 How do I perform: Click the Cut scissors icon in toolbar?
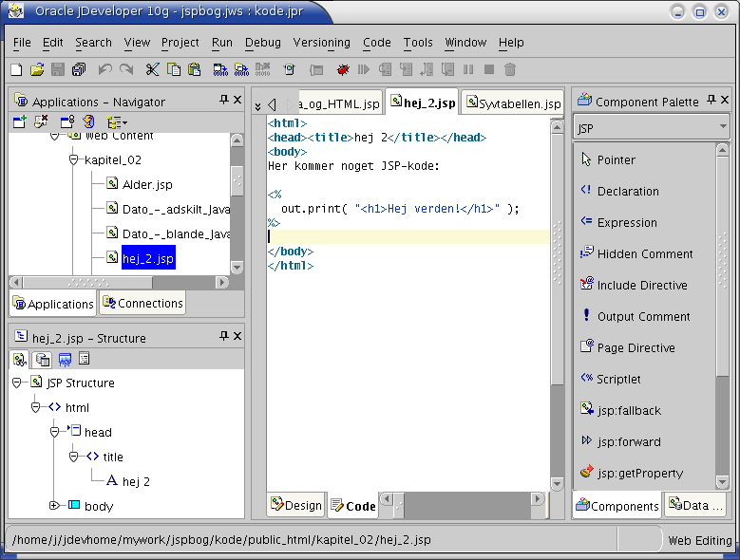click(x=152, y=69)
